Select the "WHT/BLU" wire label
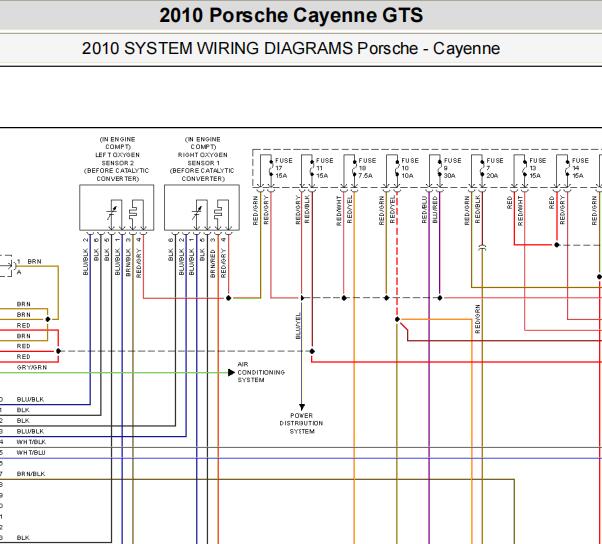The width and height of the screenshot is (602, 544). tap(31, 453)
